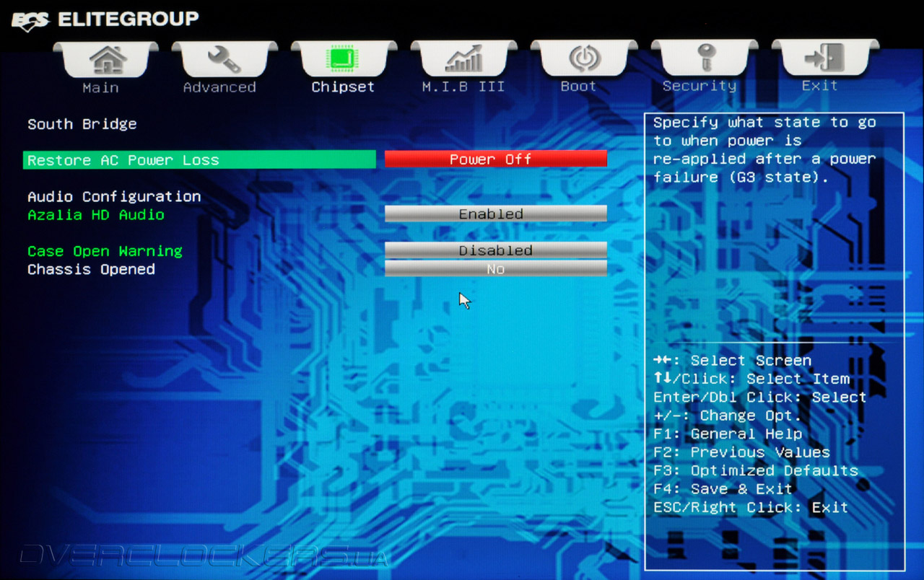
Task: Select the green Chipset chip icon
Action: [x=344, y=61]
